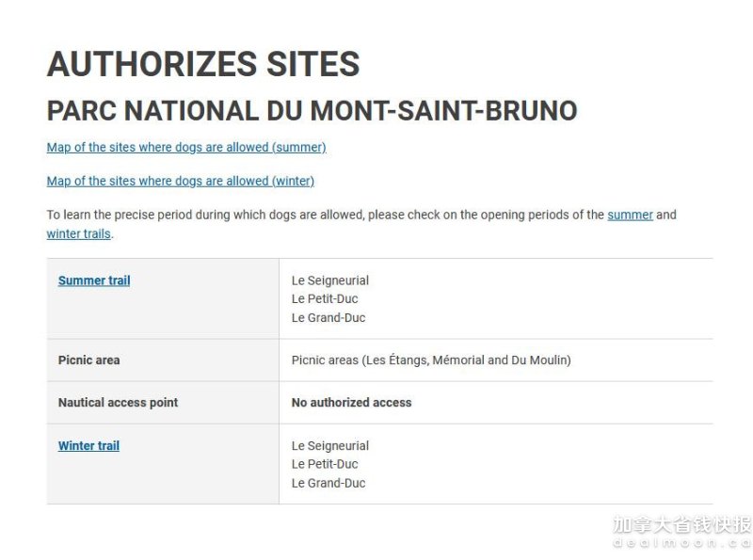
Task: Open the Summer trail table link
Action: (94, 280)
